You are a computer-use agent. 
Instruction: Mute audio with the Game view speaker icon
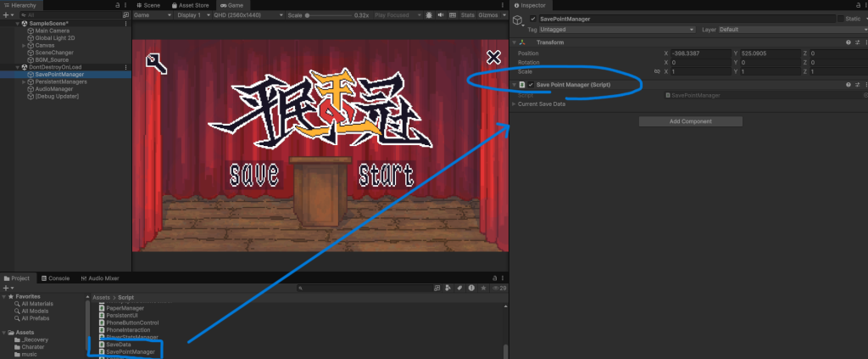pyautogui.click(x=441, y=15)
